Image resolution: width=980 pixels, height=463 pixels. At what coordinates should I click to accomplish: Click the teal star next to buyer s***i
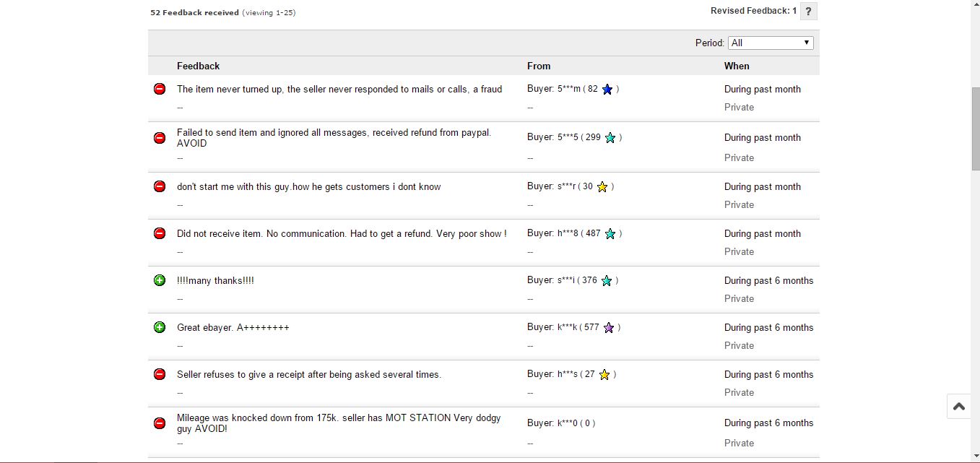[x=607, y=281]
